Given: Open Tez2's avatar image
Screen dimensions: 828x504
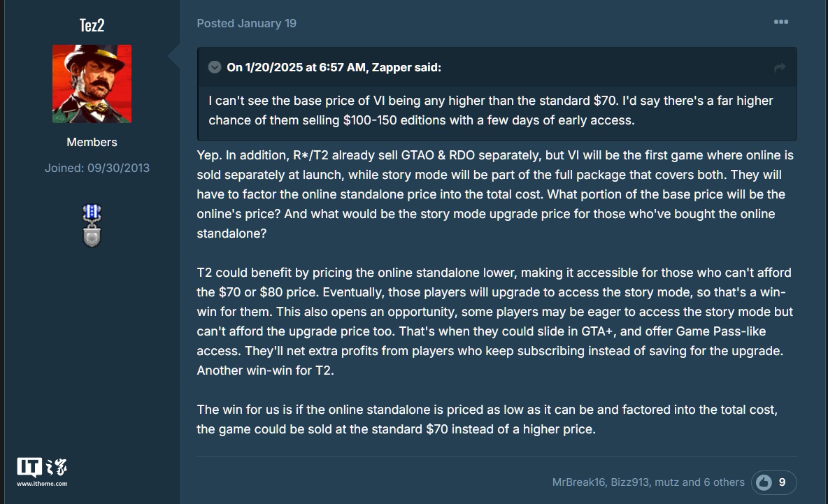Looking at the screenshot, I should coord(92,84).
